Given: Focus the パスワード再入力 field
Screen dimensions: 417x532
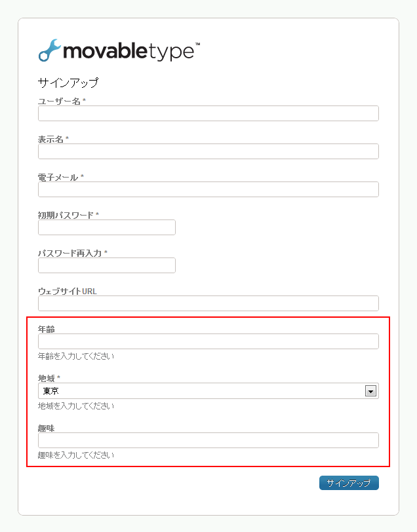Looking at the screenshot, I should (x=107, y=265).
